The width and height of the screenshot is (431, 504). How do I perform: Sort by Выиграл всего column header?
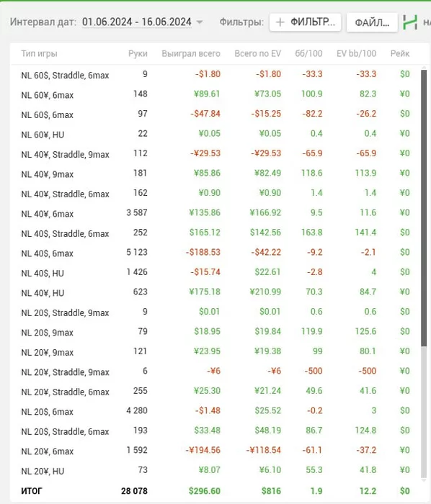(x=191, y=53)
